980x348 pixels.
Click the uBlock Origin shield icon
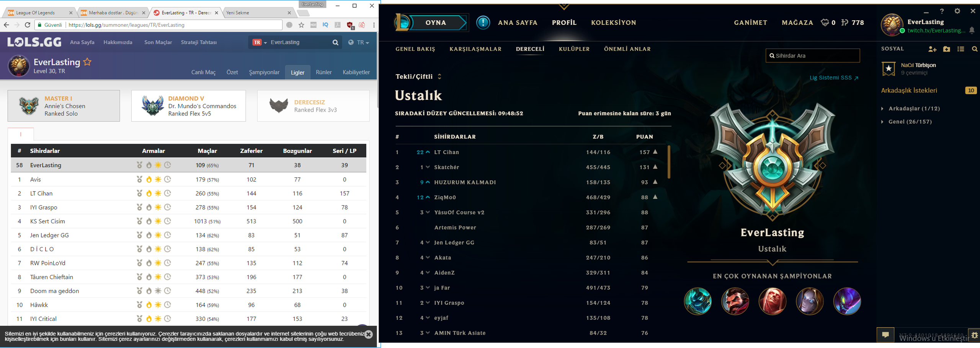click(350, 25)
